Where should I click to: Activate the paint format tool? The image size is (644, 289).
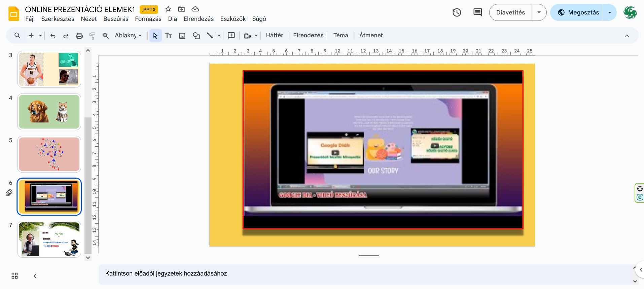pyautogui.click(x=92, y=36)
